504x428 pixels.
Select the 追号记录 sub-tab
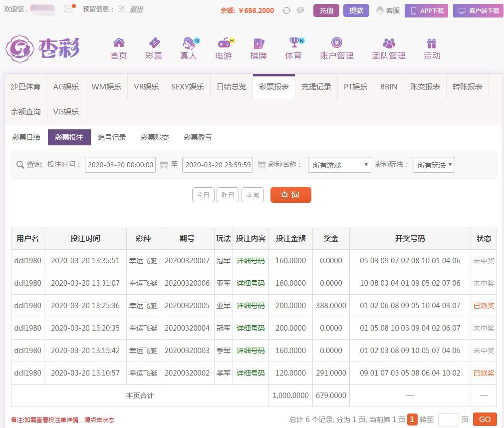tap(112, 137)
